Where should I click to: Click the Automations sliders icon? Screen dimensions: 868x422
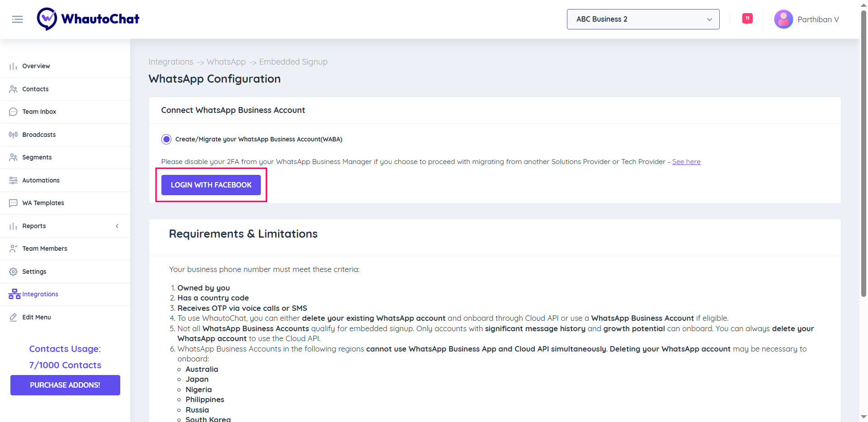click(13, 180)
